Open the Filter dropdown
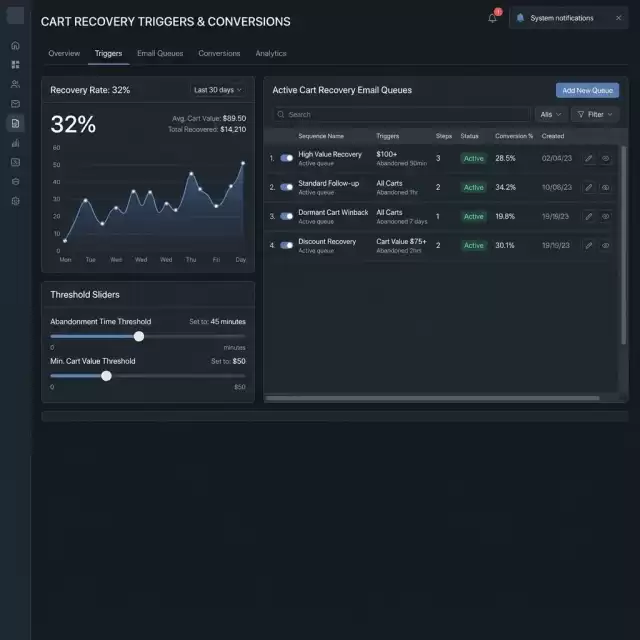The height and width of the screenshot is (640, 640). pos(595,114)
